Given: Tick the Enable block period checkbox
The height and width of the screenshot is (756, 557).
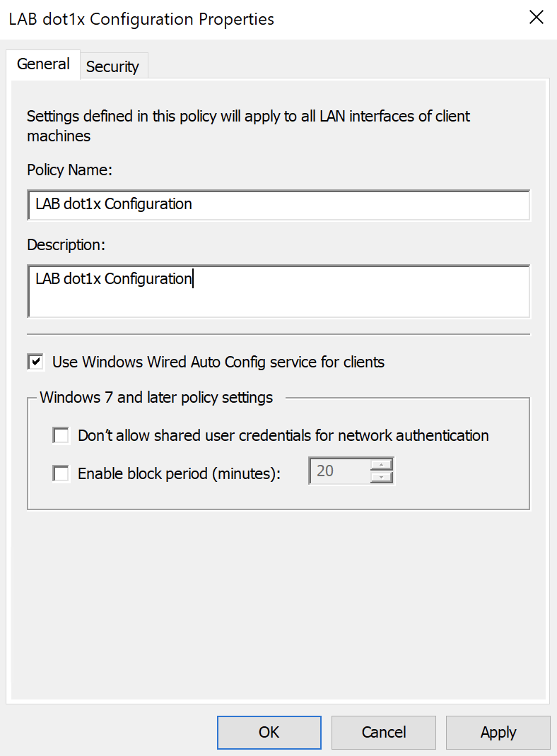Looking at the screenshot, I should pyautogui.click(x=61, y=473).
